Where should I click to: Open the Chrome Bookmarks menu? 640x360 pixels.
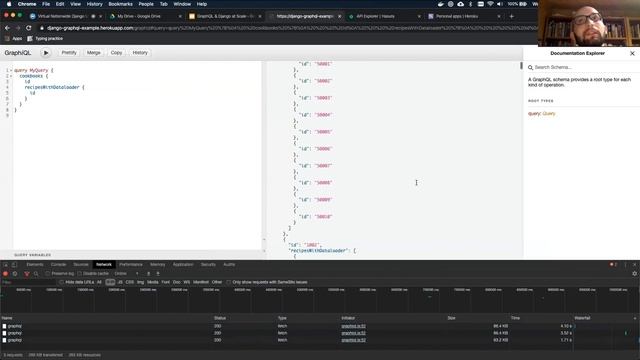pyautogui.click(x=120, y=4)
